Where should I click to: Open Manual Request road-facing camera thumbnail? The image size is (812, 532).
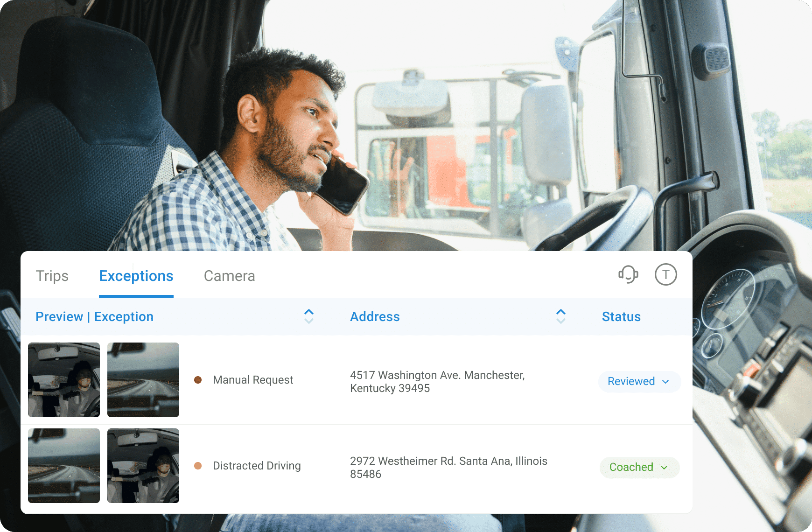point(143,380)
